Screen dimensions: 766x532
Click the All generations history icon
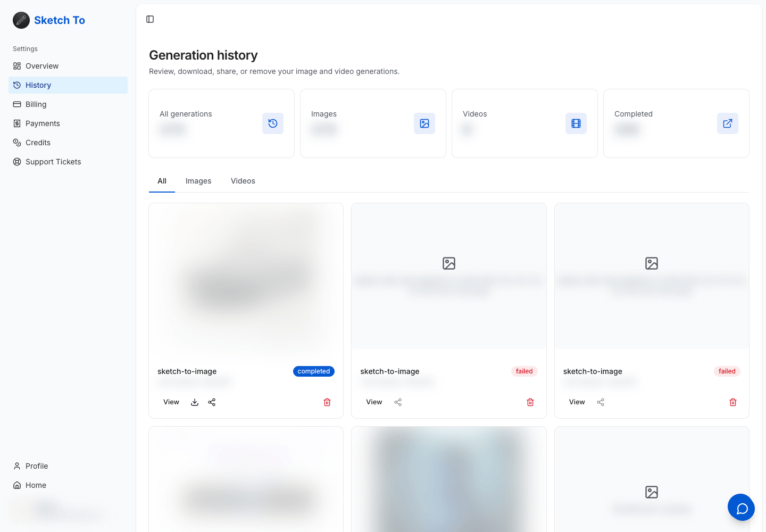coord(273,123)
